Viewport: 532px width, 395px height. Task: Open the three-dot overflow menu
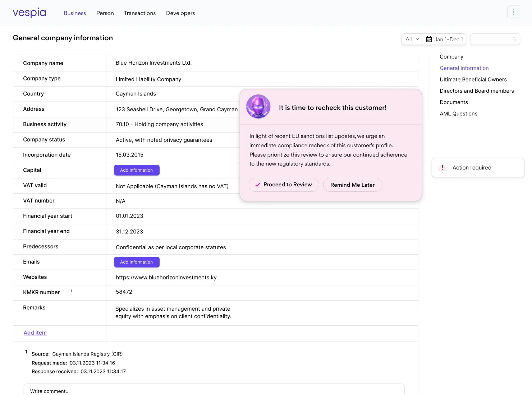[x=513, y=12]
